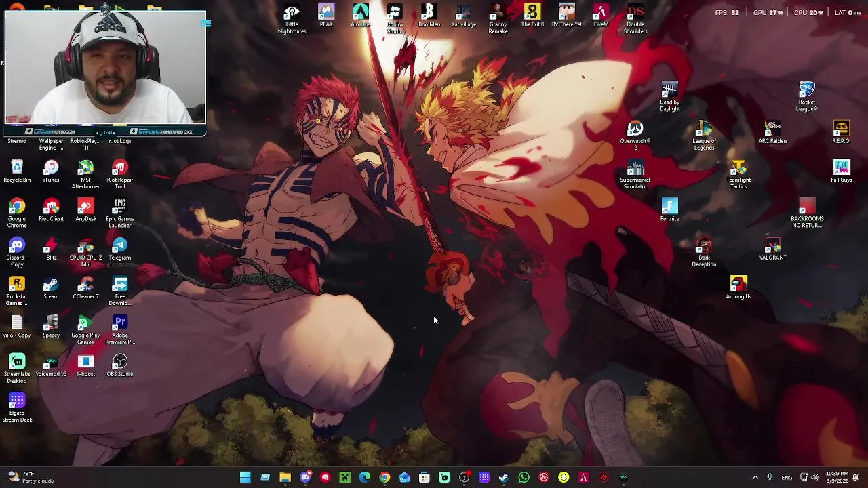Launch Microsoft Edge from the taskbar
Viewport: 868px width, 488px height.
pyautogui.click(x=365, y=477)
